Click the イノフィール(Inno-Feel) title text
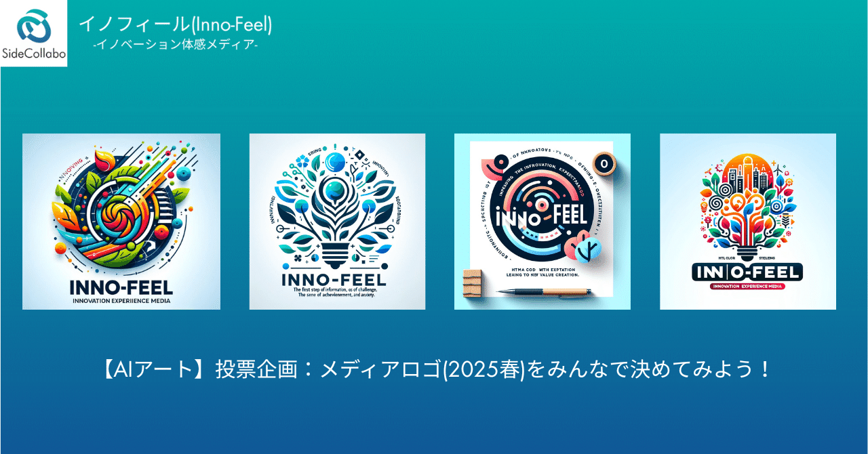This screenshot has height=454, width=868. pos(176,24)
